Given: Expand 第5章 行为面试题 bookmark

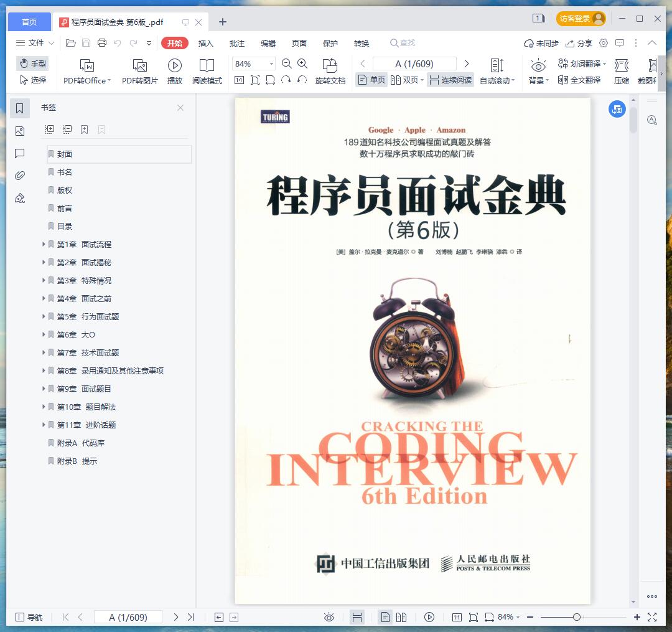Looking at the screenshot, I should click(44, 316).
